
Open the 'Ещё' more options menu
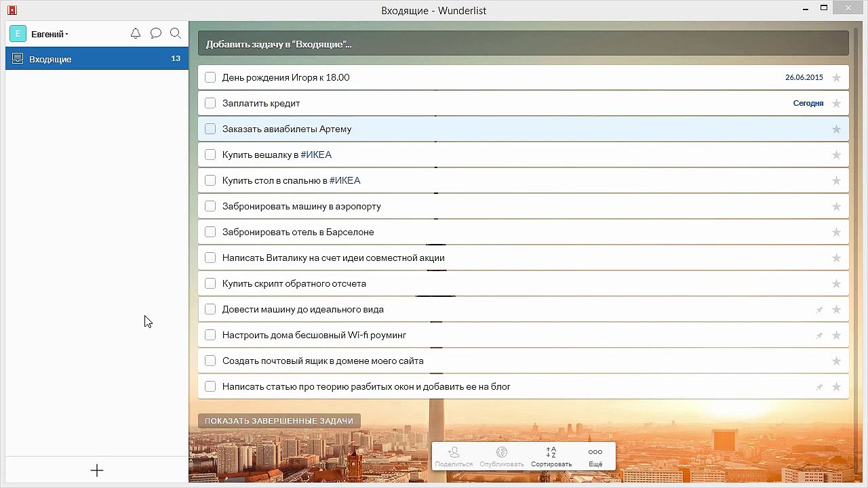595,456
